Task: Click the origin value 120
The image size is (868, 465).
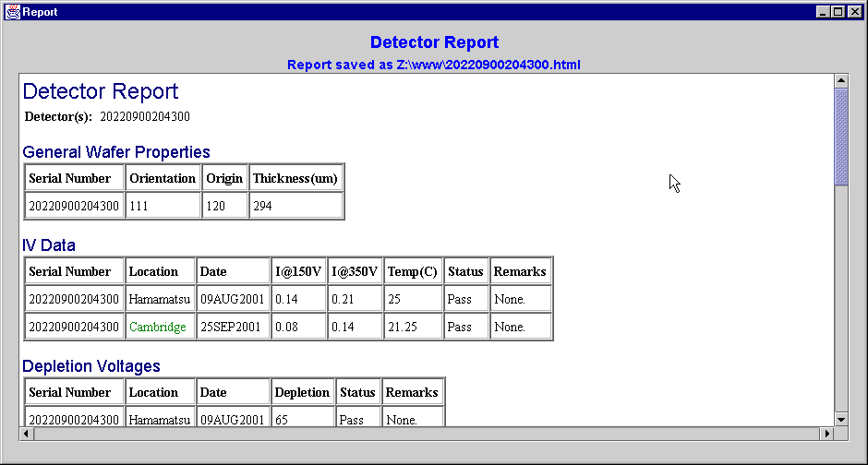Action: coord(215,207)
